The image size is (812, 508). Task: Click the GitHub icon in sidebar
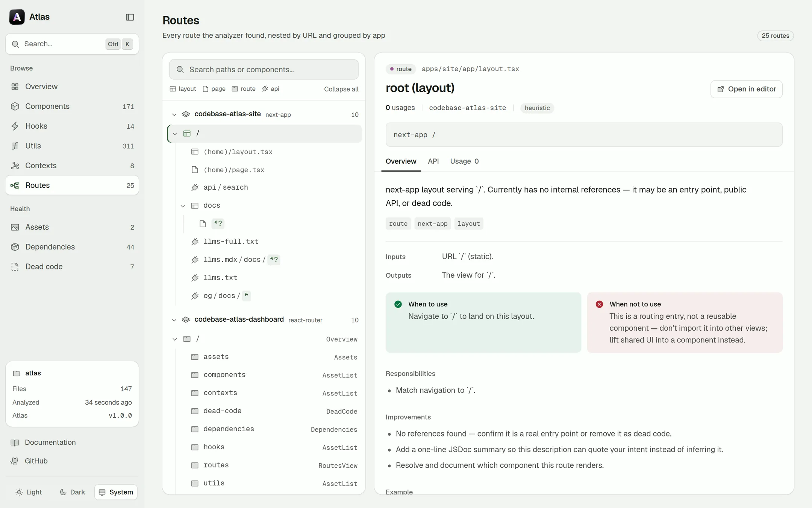tap(15, 461)
